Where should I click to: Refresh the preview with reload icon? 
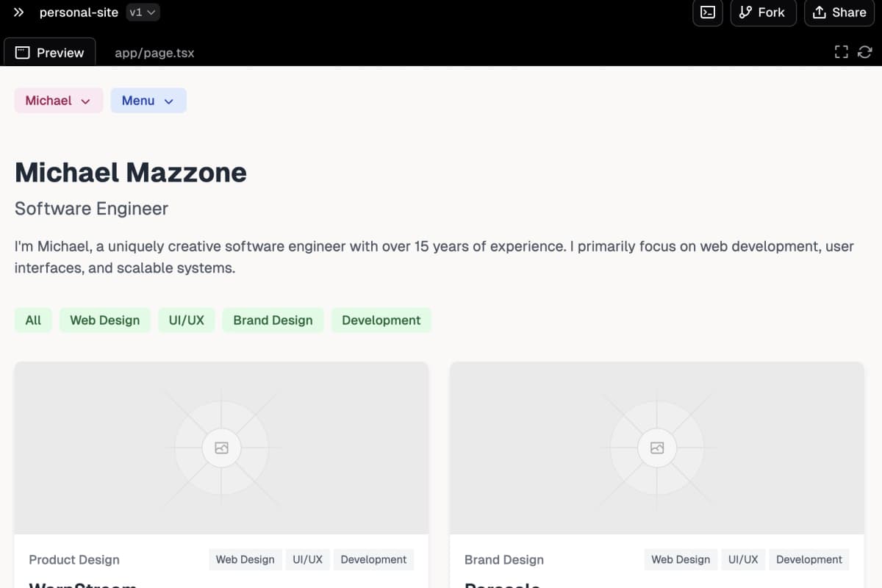coord(865,52)
